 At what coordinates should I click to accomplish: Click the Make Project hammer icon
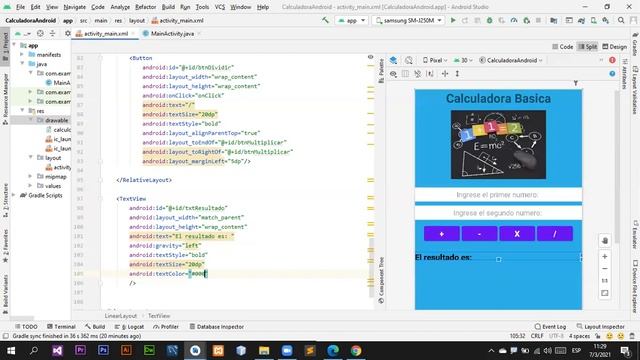(x=325, y=20)
